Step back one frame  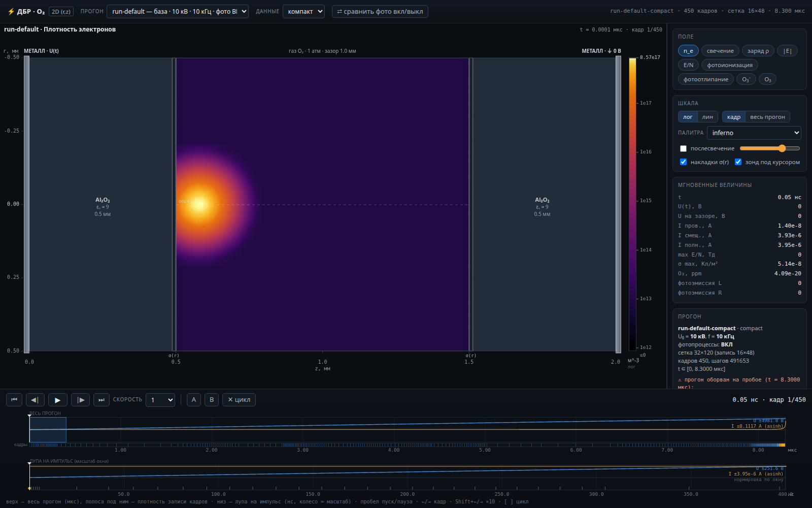35,400
